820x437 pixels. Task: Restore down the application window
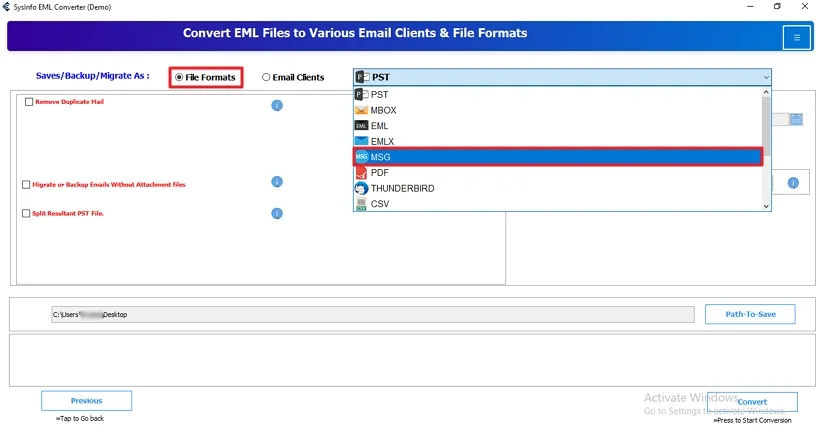(x=777, y=7)
